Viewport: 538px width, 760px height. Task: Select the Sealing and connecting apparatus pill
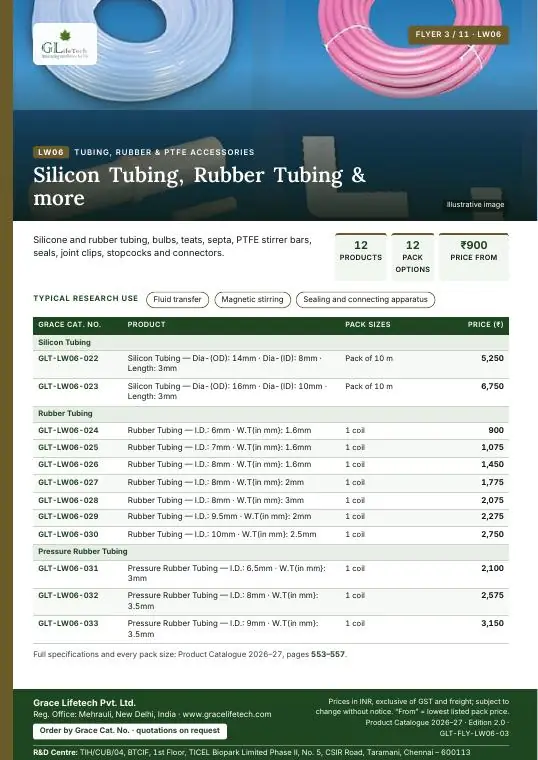tap(365, 300)
